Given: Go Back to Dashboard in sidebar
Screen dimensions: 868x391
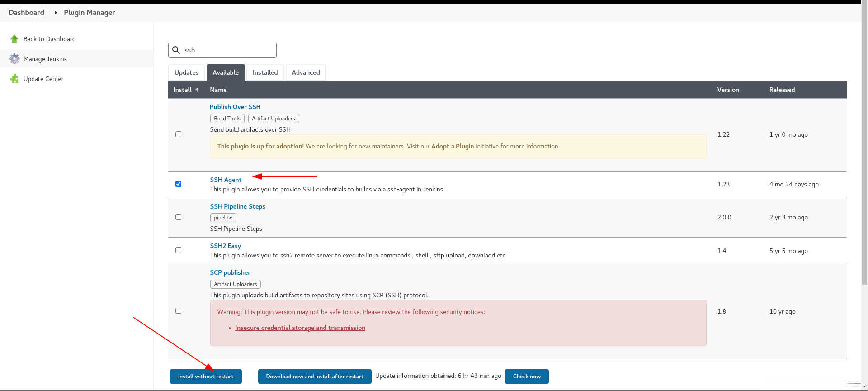Looking at the screenshot, I should click(49, 39).
